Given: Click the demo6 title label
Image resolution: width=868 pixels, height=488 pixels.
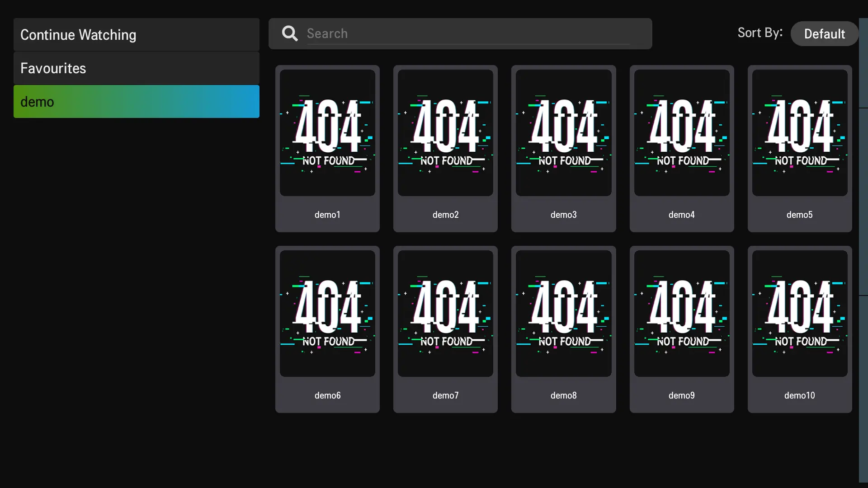Looking at the screenshot, I should tap(327, 395).
